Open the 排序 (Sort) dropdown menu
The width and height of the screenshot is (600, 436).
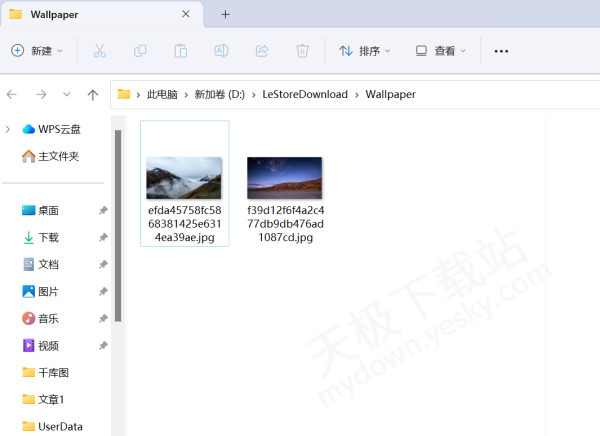click(365, 51)
